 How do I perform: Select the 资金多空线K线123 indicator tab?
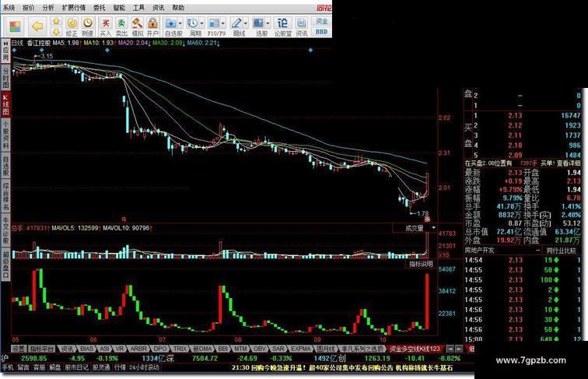click(415, 349)
